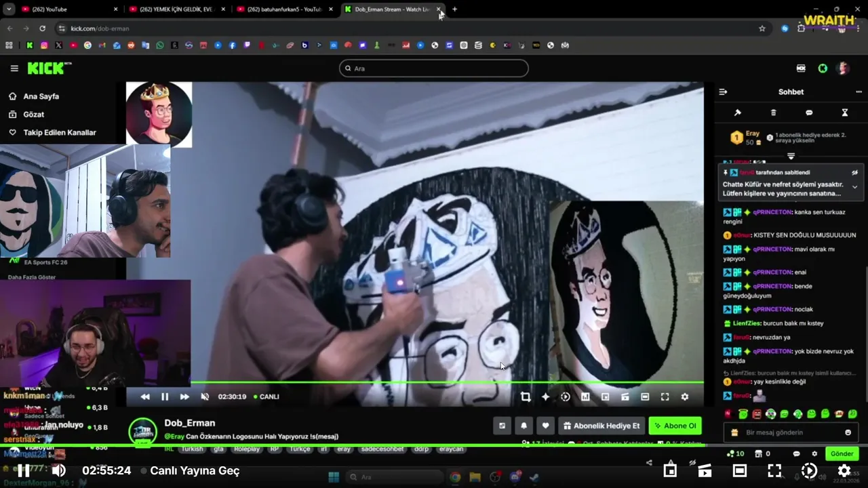This screenshot has width=868, height=488.
Task: Open Steam from the Windows taskbar
Action: [x=534, y=477]
